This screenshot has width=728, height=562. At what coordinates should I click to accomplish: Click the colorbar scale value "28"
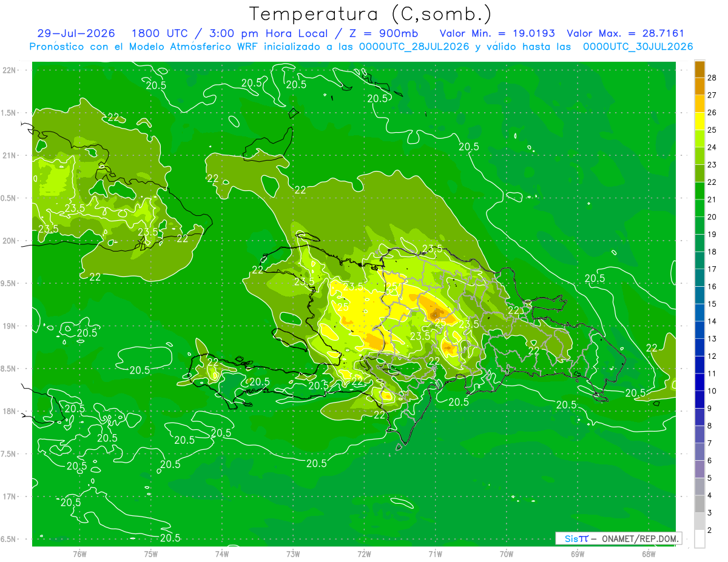pos(713,78)
